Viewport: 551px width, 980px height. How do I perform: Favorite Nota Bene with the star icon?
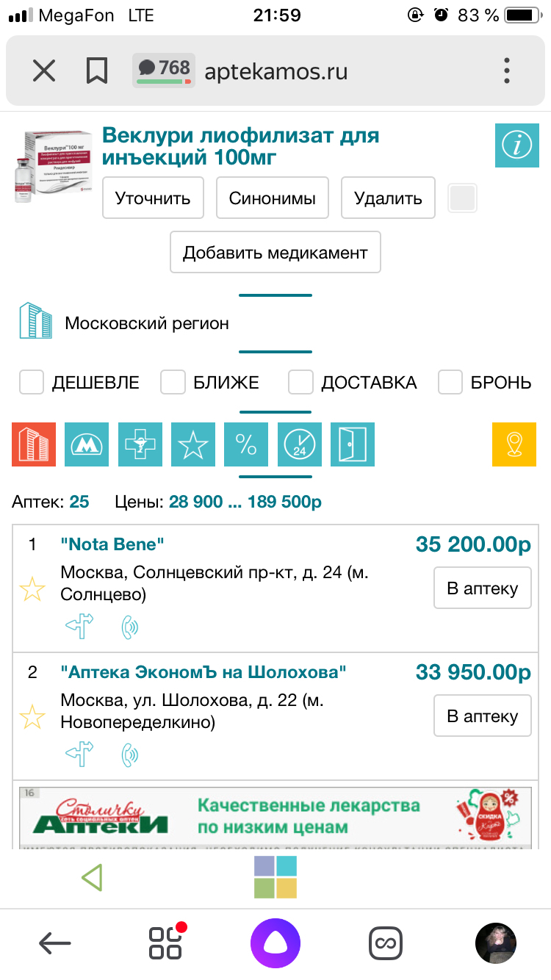32,588
